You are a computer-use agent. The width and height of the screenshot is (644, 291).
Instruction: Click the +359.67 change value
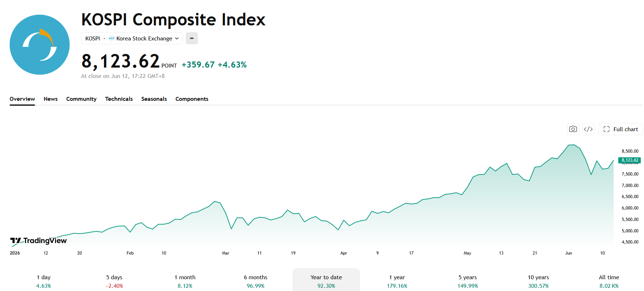click(198, 65)
